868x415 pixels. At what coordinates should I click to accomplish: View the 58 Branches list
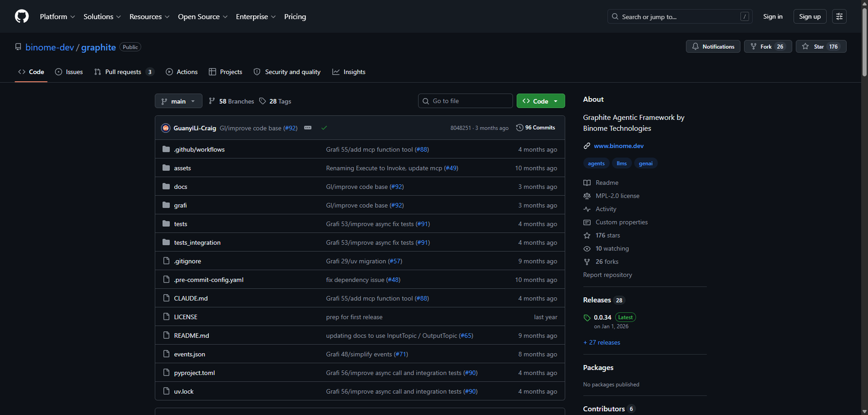(x=232, y=101)
